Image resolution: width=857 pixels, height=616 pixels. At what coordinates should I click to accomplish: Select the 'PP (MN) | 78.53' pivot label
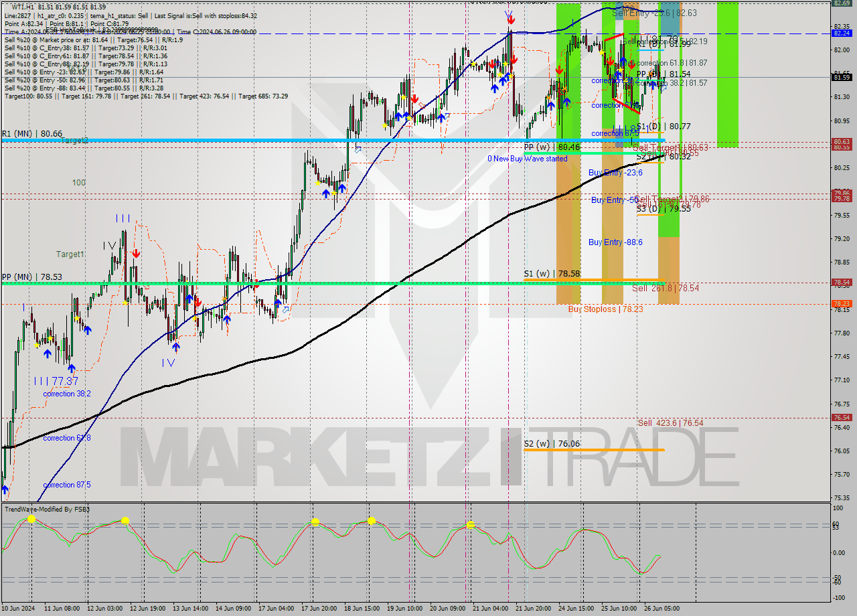point(32,277)
